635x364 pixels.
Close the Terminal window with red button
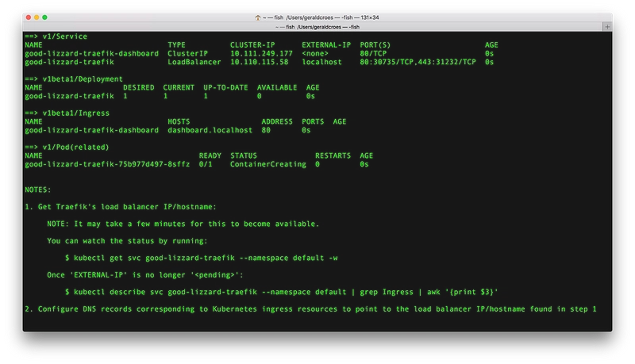29,17
